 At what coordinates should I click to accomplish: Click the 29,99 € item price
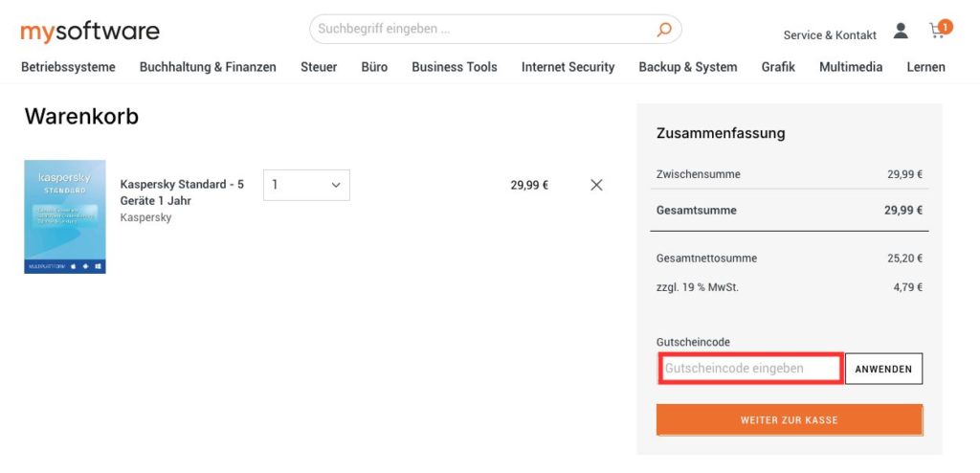[529, 185]
